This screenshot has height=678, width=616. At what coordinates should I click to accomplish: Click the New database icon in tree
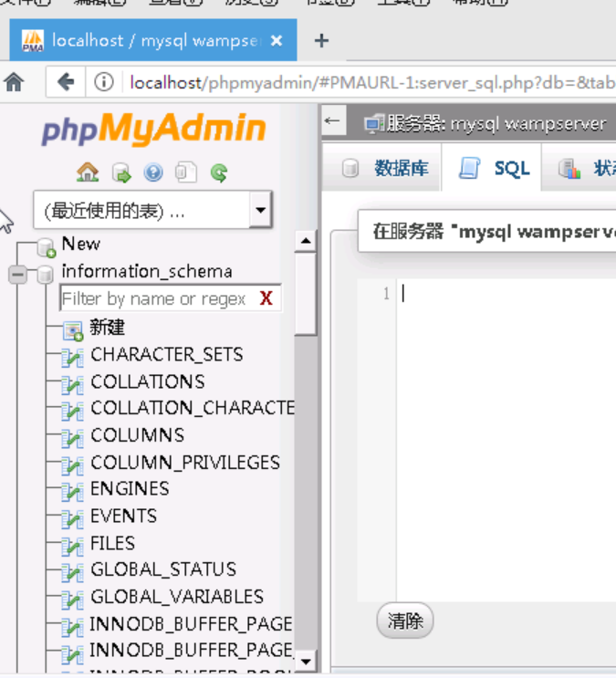point(46,247)
